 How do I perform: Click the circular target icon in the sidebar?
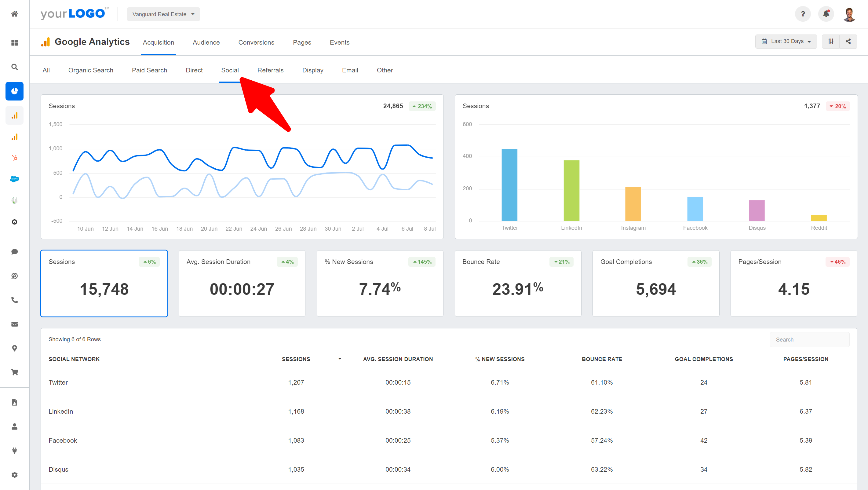pos(14,222)
